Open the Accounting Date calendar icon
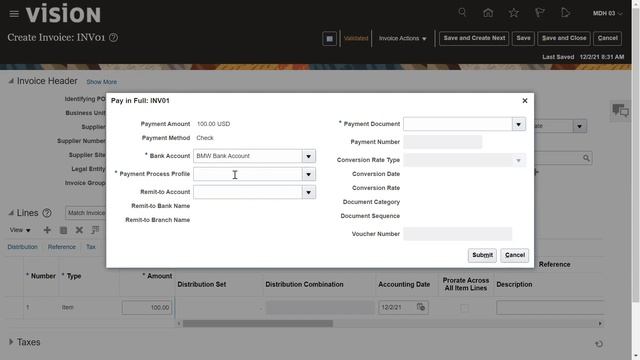This screenshot has height=360, width=640. (x=421, y=307)
